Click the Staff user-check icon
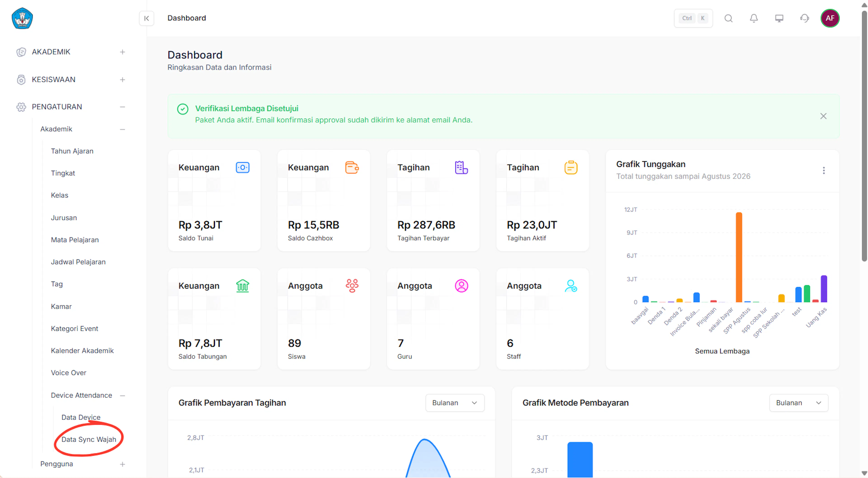 (571, 286)
